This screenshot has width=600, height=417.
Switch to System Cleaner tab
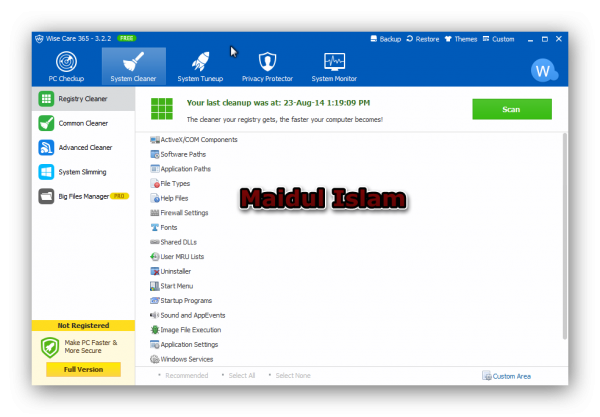pos(134,67)
